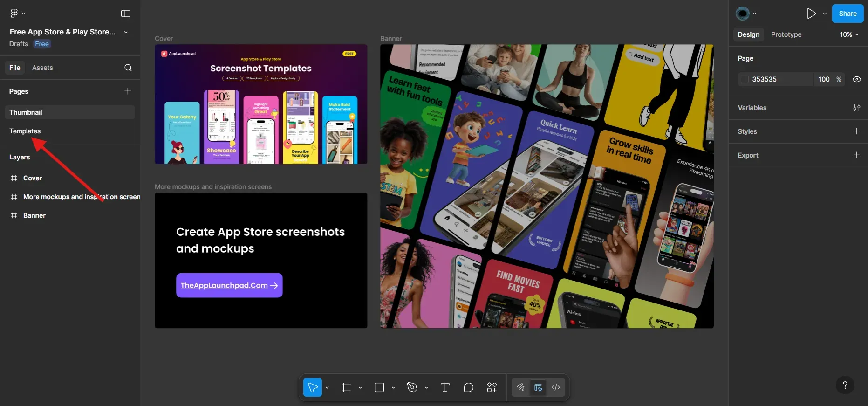Open the shape tools options chevron

pos(393,387)
